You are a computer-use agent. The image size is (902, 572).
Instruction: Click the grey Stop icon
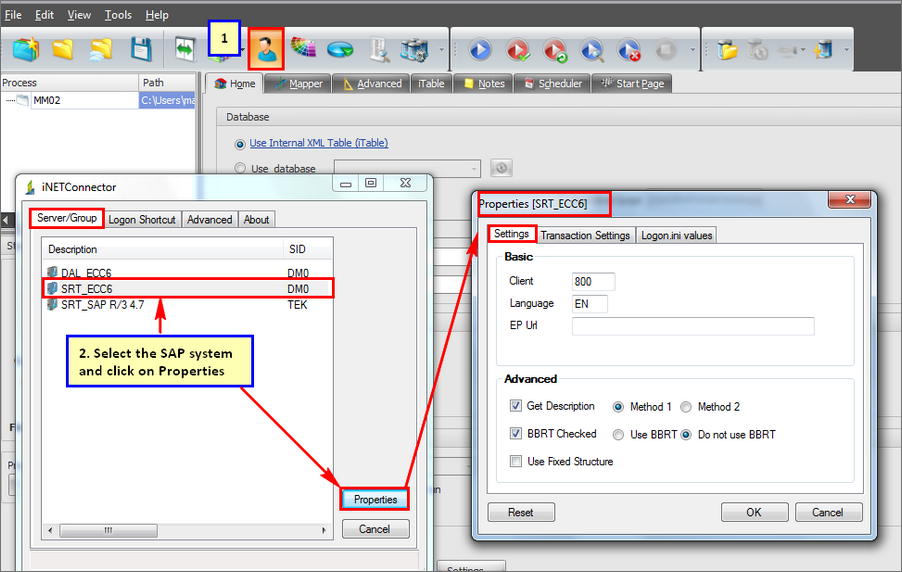(666, 50)
